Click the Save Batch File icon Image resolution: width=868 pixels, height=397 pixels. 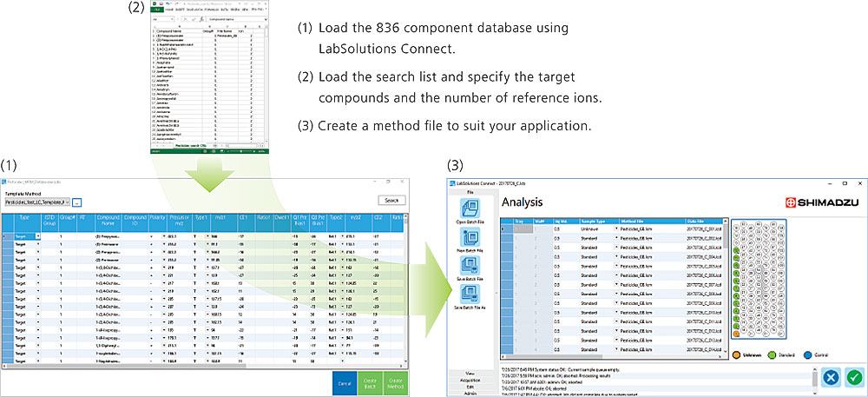tap(470, 266)
